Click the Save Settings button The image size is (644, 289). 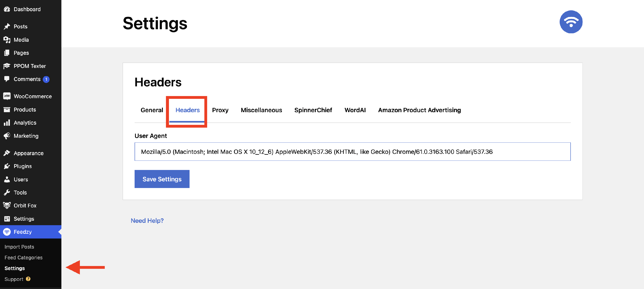162,179
